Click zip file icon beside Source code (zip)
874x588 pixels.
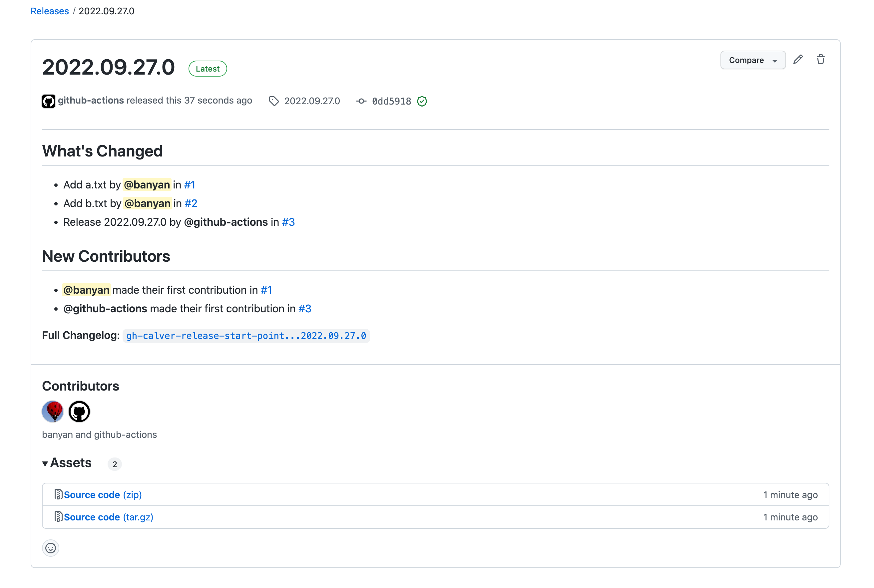58,494
